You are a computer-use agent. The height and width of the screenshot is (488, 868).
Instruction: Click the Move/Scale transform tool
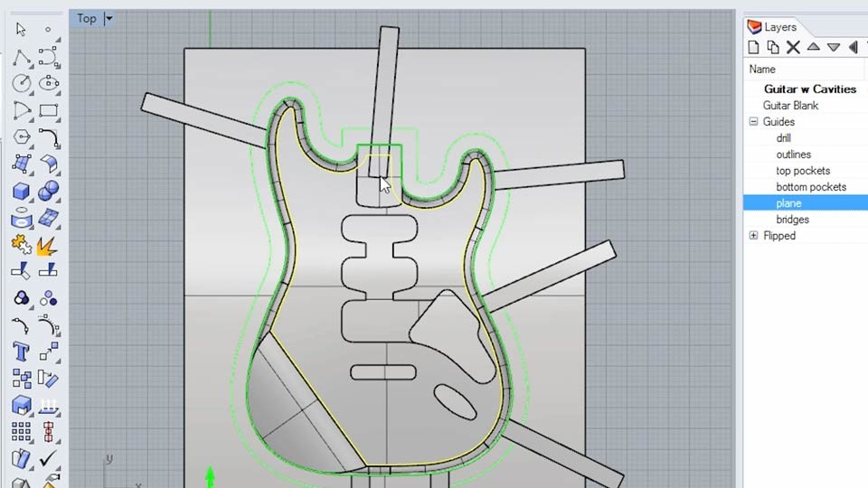(48, 352)
